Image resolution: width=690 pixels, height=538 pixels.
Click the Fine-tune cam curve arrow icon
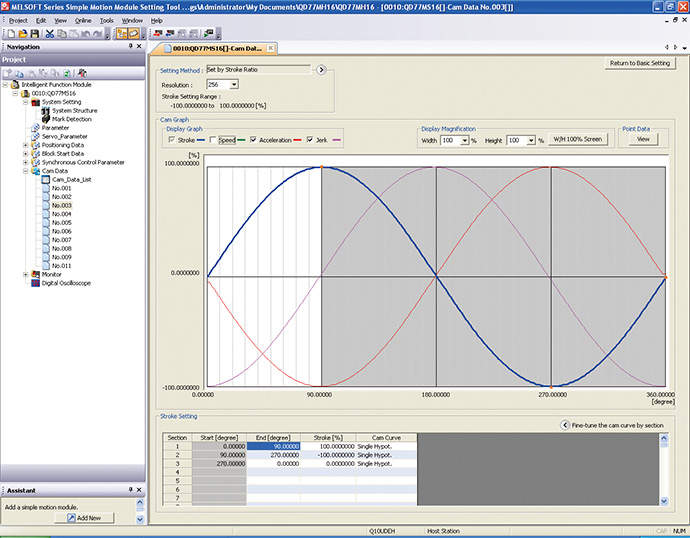tap(564, 425)
